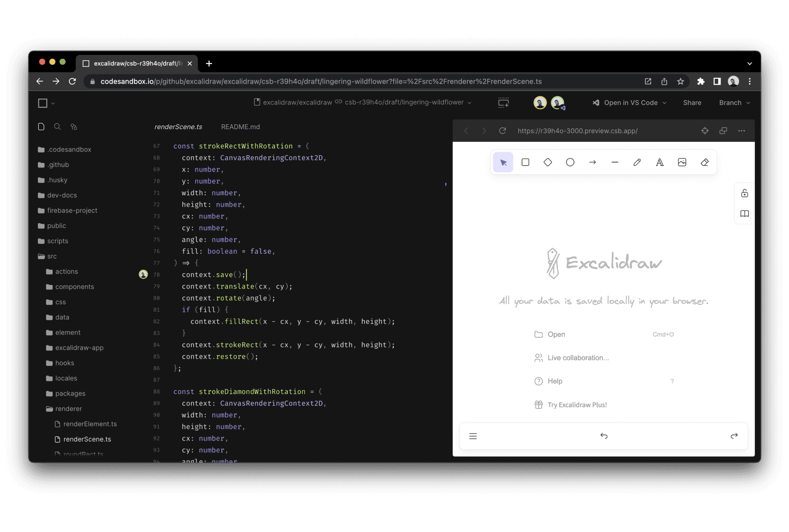789x532 pixels.
Task: Open the Excalidraw hamburger menu
Action: coord(473,436)
